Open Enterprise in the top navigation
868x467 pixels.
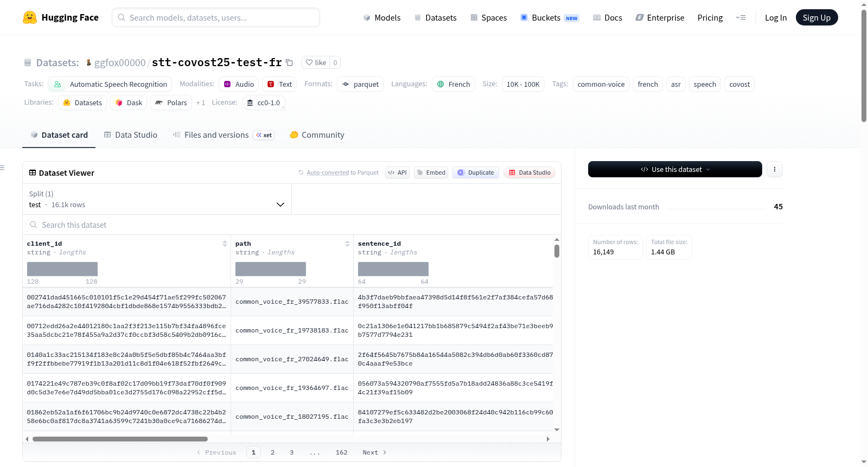[660, 17]
